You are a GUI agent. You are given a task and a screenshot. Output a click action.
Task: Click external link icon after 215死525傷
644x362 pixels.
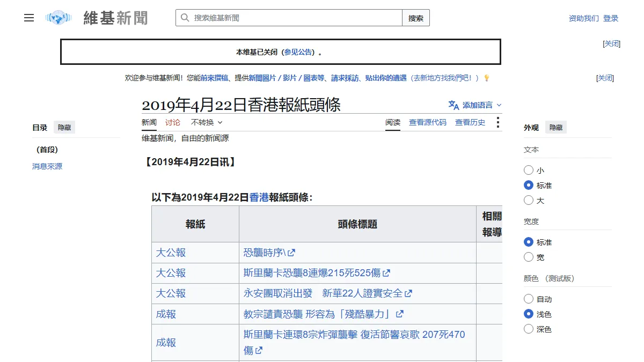pos(386,273)
